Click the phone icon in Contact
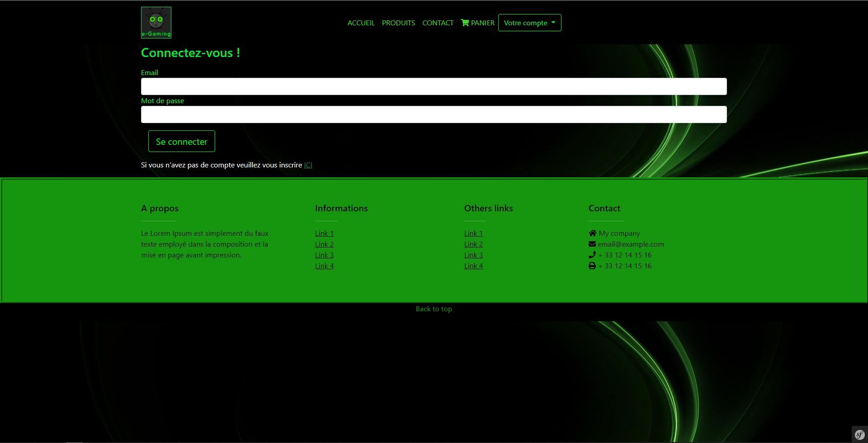The width and height of the screenshot is (868, 443). (x=592, y=255)
